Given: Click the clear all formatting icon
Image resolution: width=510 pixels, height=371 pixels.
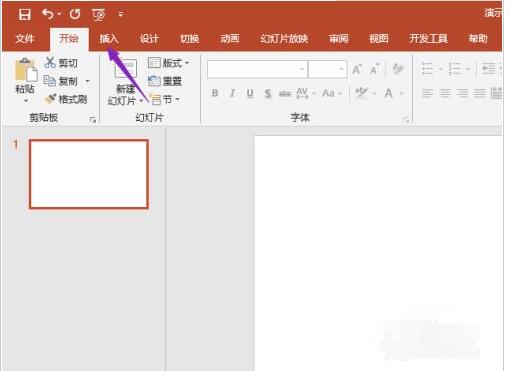Looking at the screenshot, I should point(399,69).
